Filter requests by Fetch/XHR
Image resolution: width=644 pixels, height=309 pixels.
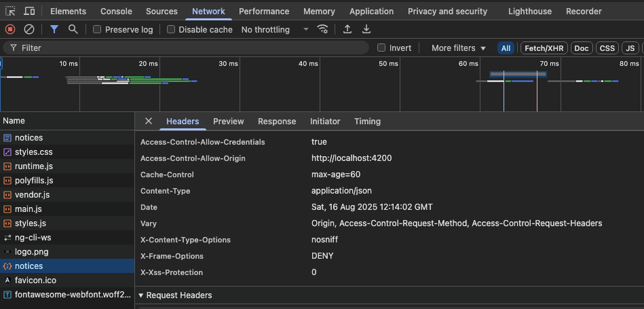(544, 48)
